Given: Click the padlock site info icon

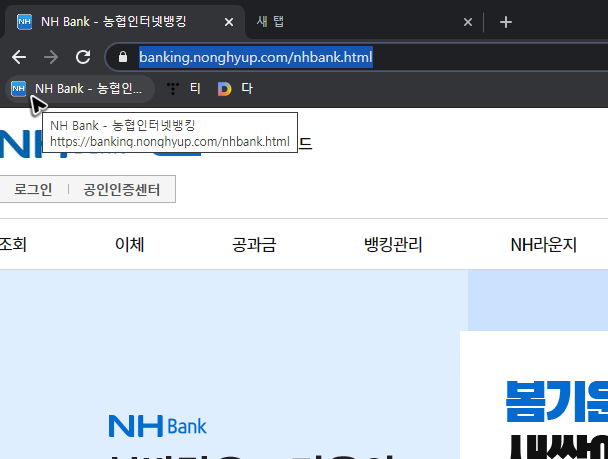Looking at the screenshot, I should pyautogui.click(x=123, y=57).
